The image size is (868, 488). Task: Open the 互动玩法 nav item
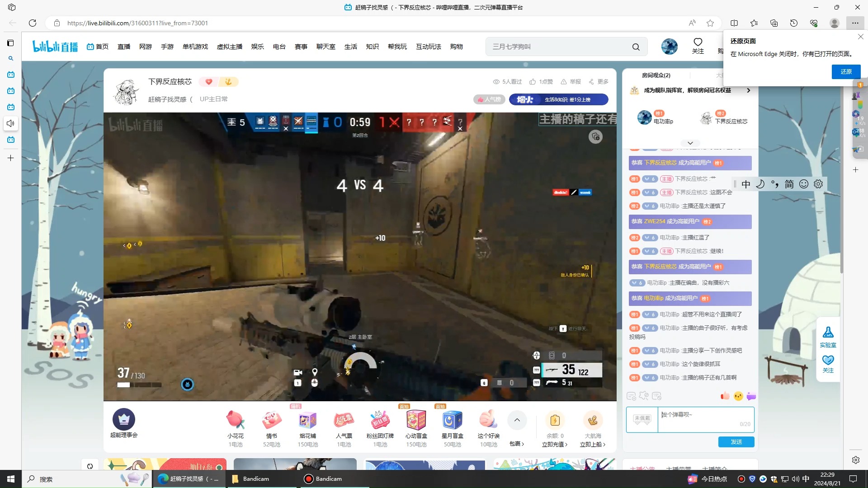tap(429, 47)
